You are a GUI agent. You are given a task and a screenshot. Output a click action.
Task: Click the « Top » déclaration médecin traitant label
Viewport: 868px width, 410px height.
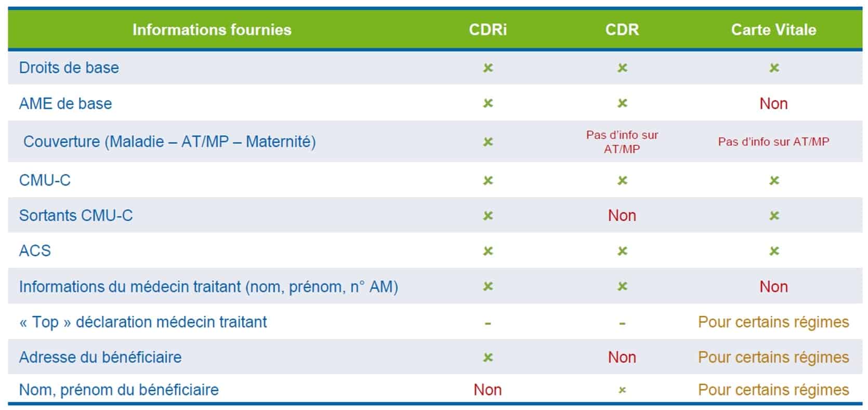click(x=143, y=322)
